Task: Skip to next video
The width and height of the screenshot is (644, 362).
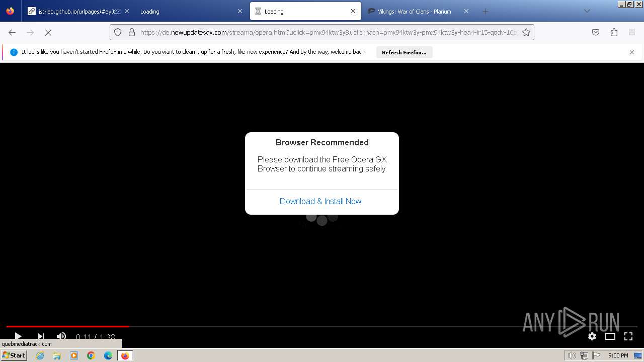Action: point(41,336)
